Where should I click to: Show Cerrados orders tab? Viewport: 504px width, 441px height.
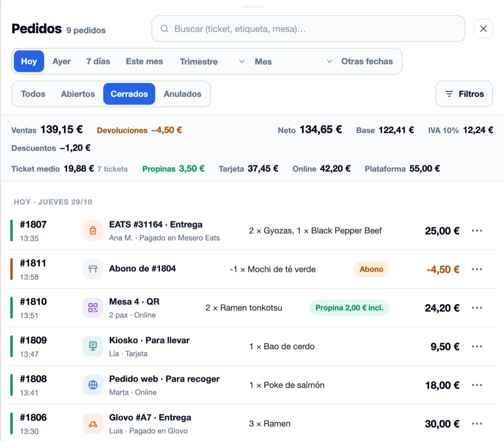tap(129, 94)
